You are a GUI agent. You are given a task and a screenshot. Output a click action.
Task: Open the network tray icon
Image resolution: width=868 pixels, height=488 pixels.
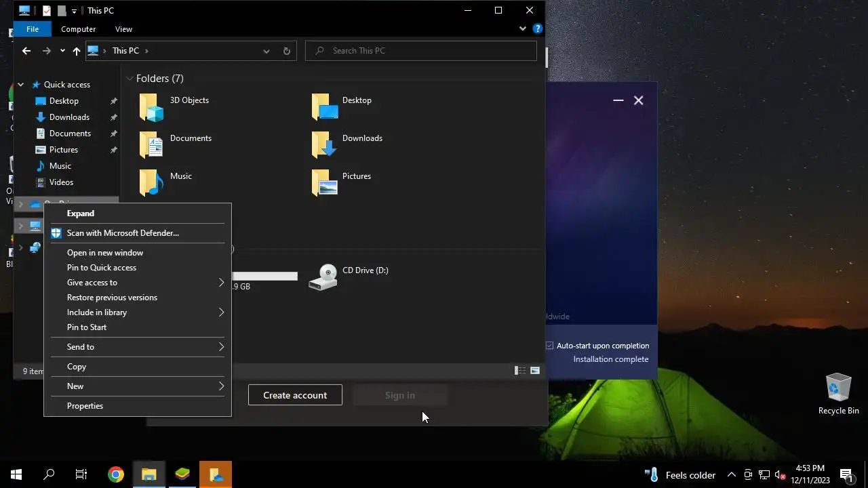[764, 474]
